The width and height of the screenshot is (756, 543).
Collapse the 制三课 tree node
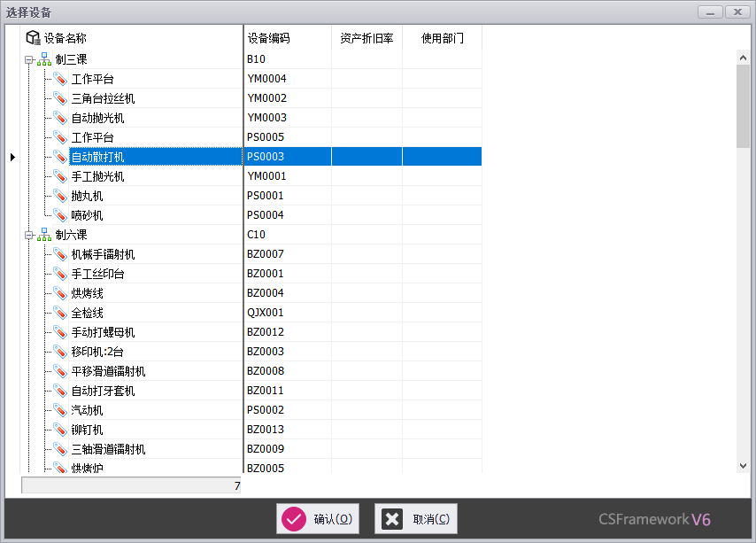pyautogui.click(x=29, y=59)
